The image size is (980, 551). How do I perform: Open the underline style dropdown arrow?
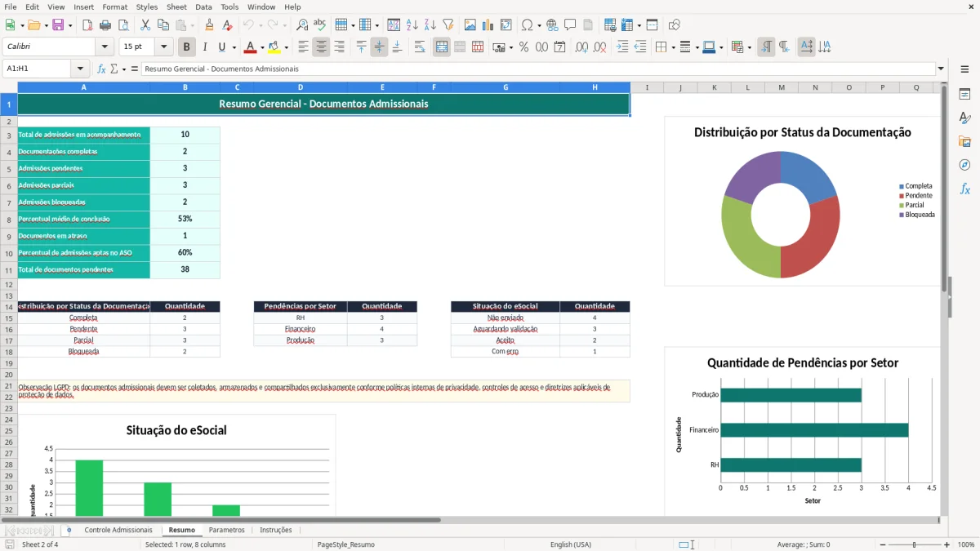[x=233, y=47]
